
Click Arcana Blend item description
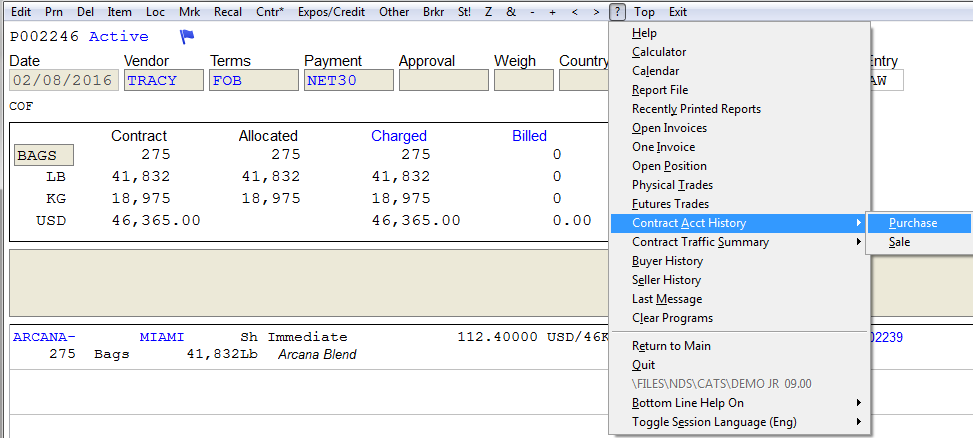click(317, 355)
